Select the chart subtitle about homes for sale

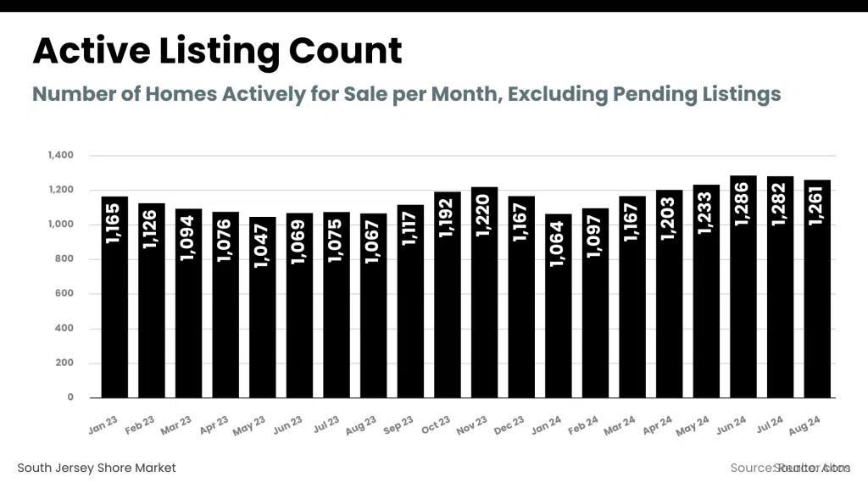[406, 93]
